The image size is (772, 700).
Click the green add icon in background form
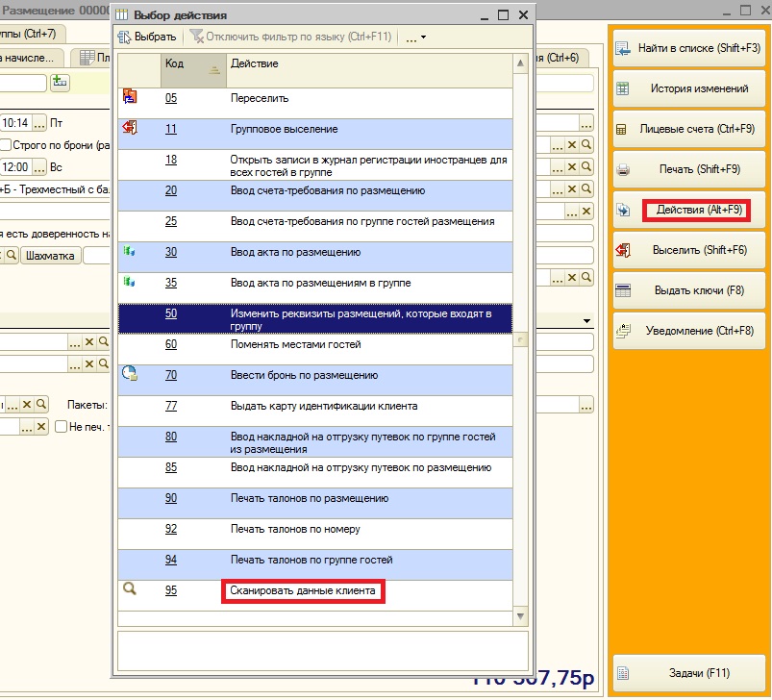tap(60, 82)
